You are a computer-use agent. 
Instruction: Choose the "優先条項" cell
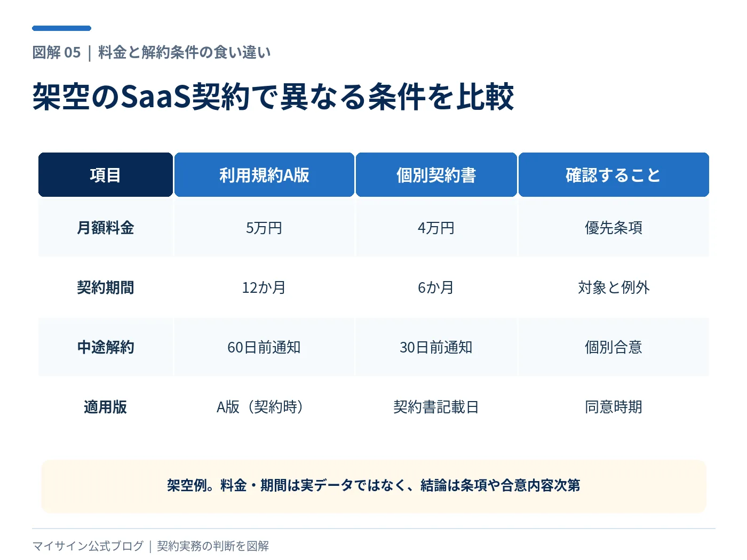coord(614,228)
